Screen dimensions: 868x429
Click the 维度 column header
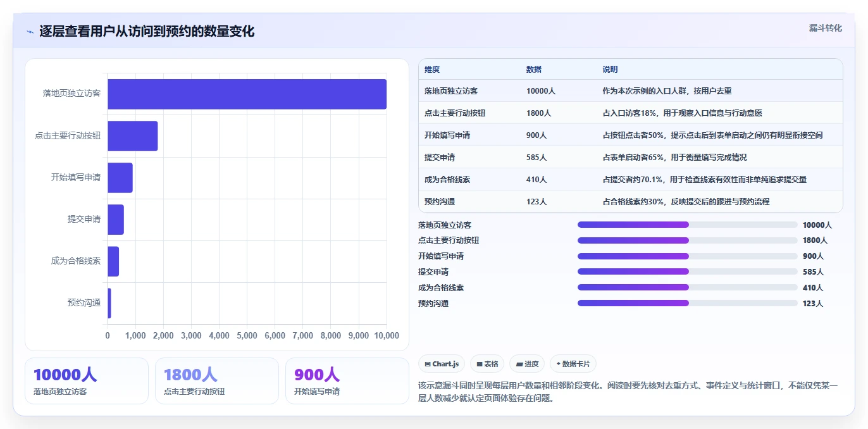432,70
